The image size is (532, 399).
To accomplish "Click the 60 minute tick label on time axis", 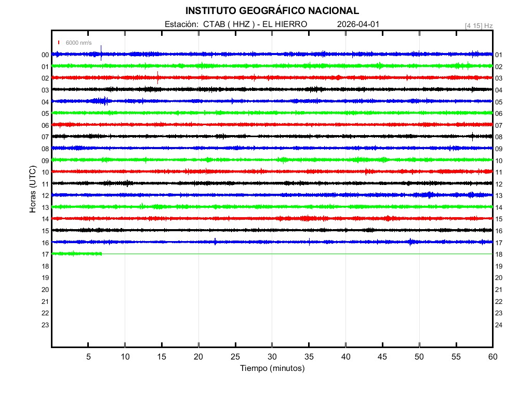I will click(492, 356).
